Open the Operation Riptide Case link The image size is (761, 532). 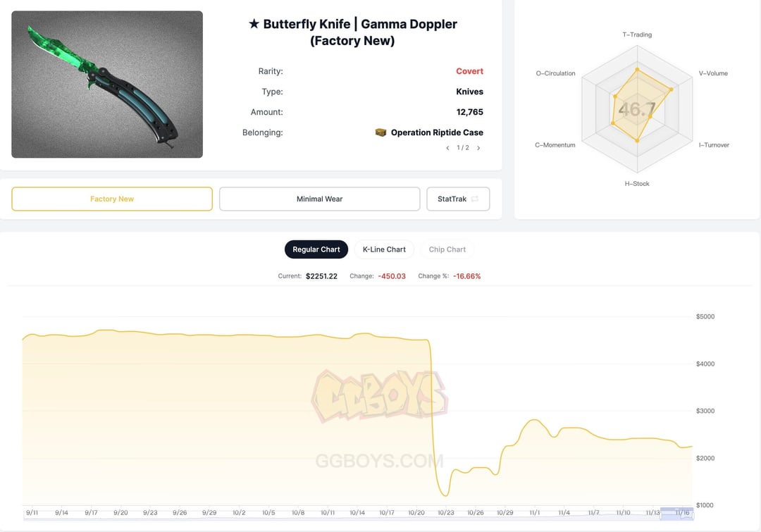point(437,132)
